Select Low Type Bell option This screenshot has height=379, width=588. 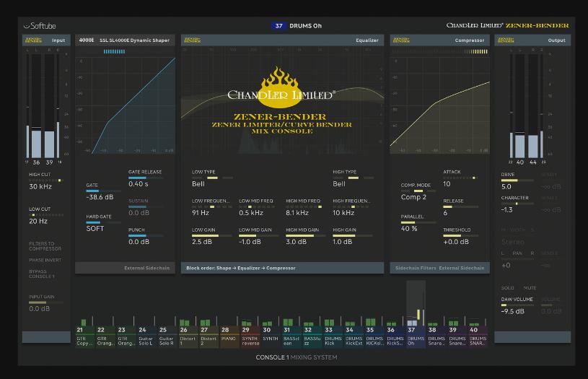click(212, 178)
